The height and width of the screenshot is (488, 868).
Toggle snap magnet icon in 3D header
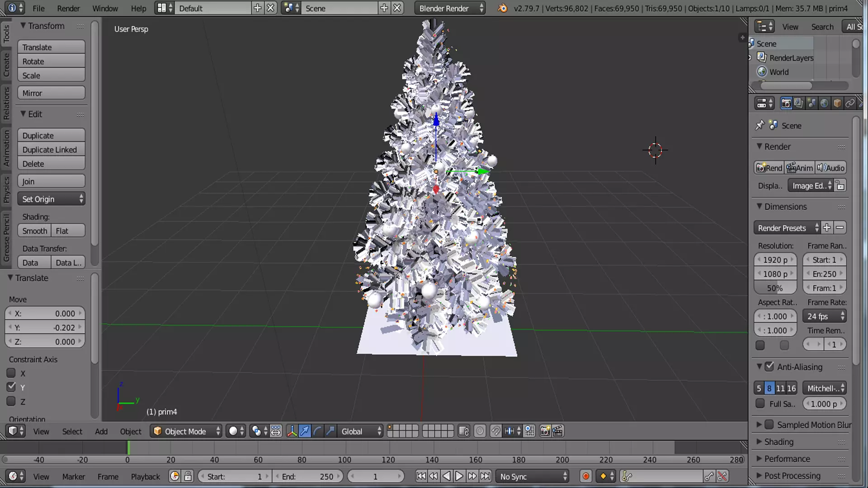[x=495, y=431]
